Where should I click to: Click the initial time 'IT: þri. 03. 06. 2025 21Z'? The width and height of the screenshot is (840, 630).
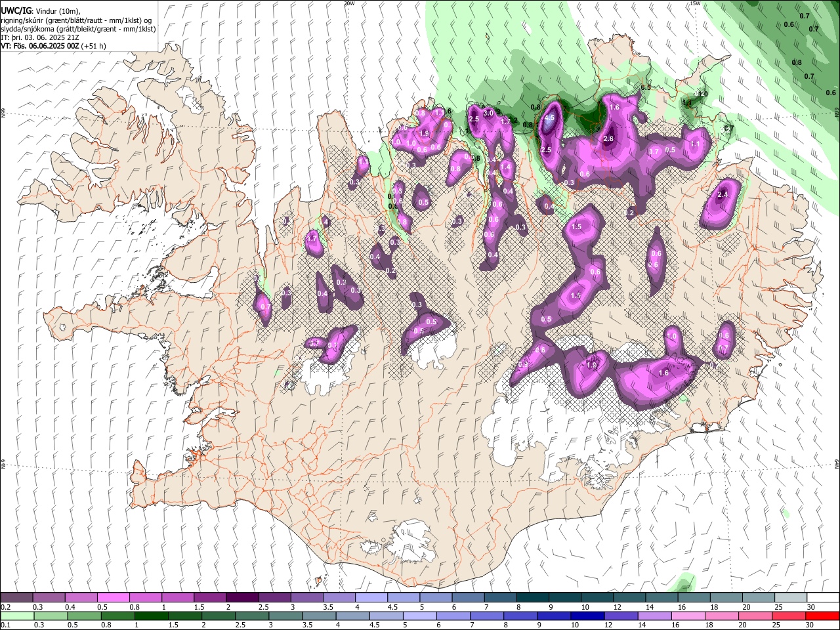[40, 37]
